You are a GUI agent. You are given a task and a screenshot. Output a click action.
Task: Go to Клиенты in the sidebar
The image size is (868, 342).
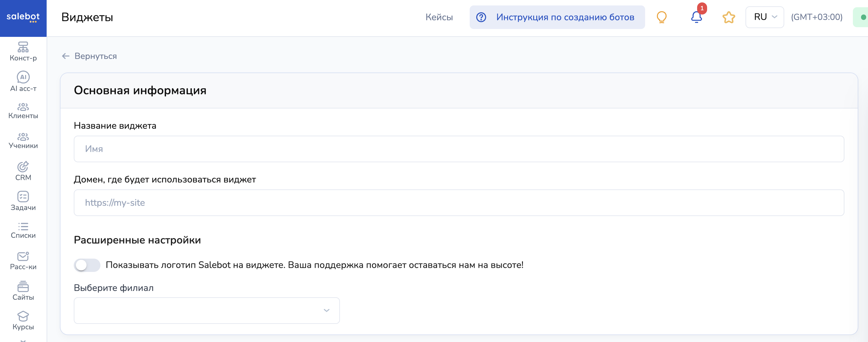pos(23,111)
